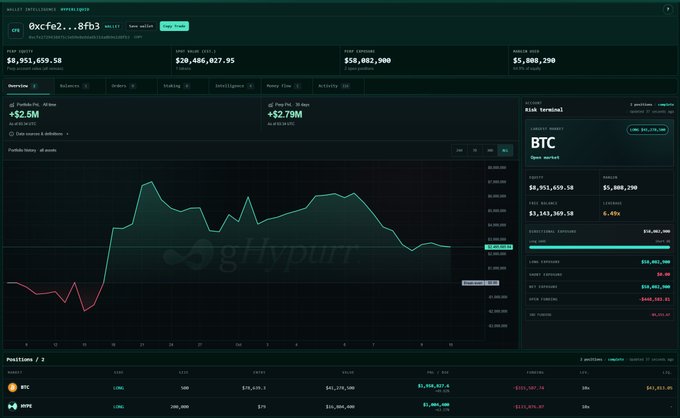The height and width of the screenshot is (418, 680).
Task: Click BTC position value $41,278,500
Action: tap(340, 388)
